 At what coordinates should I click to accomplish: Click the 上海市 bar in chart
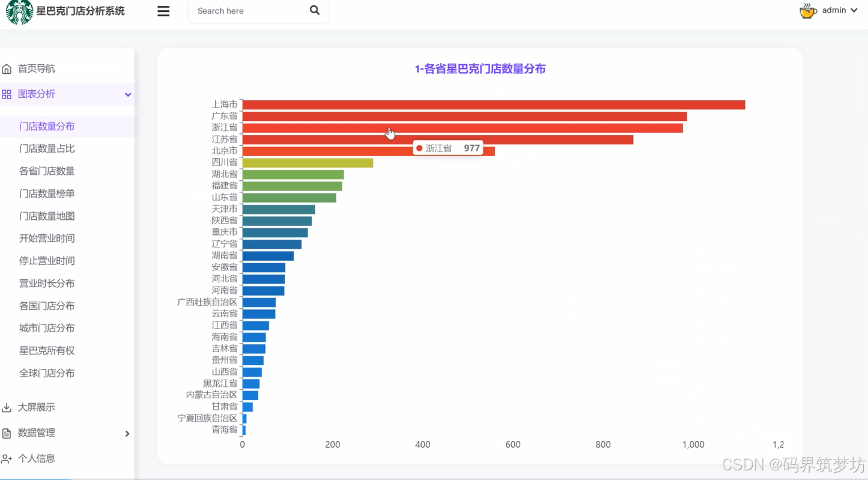click(493, 105)
